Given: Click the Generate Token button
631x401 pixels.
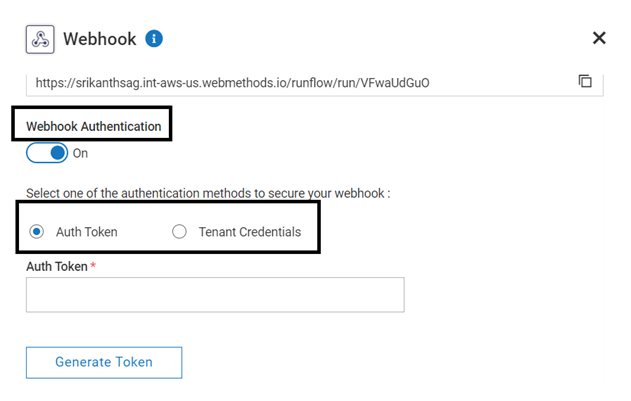Looking at the screenshot, I should (104, 362).
